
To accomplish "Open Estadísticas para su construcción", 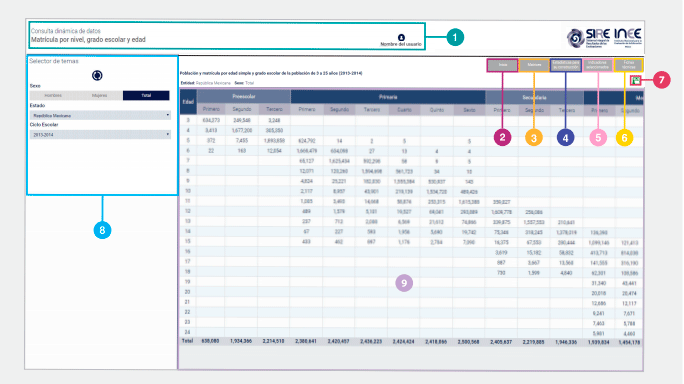I will (565, 65).
